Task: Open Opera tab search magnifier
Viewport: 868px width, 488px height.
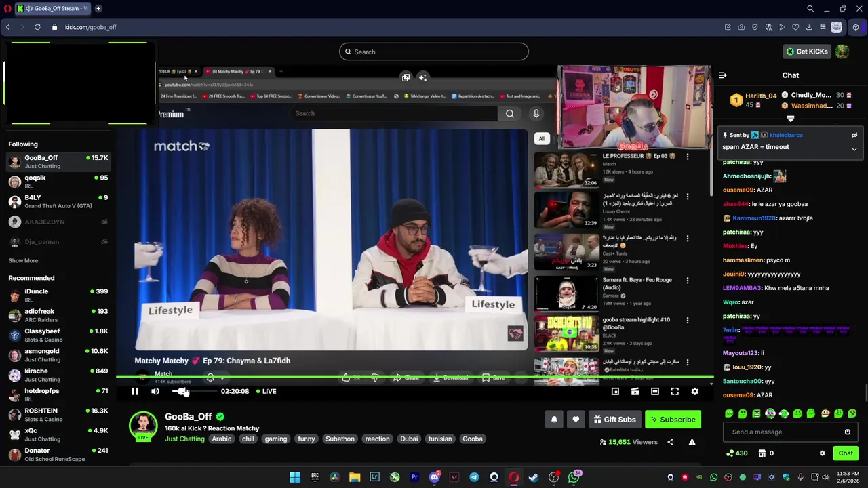Action: coord(810,9)
